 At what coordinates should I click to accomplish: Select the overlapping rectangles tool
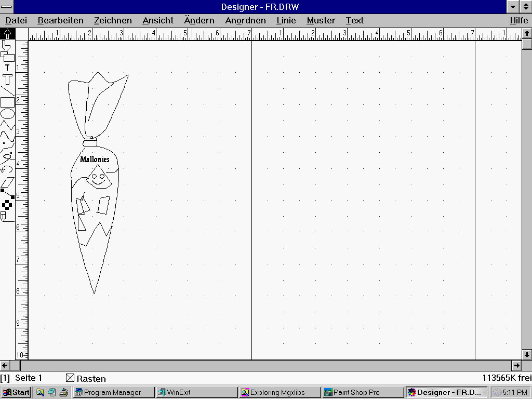point(7,56)
